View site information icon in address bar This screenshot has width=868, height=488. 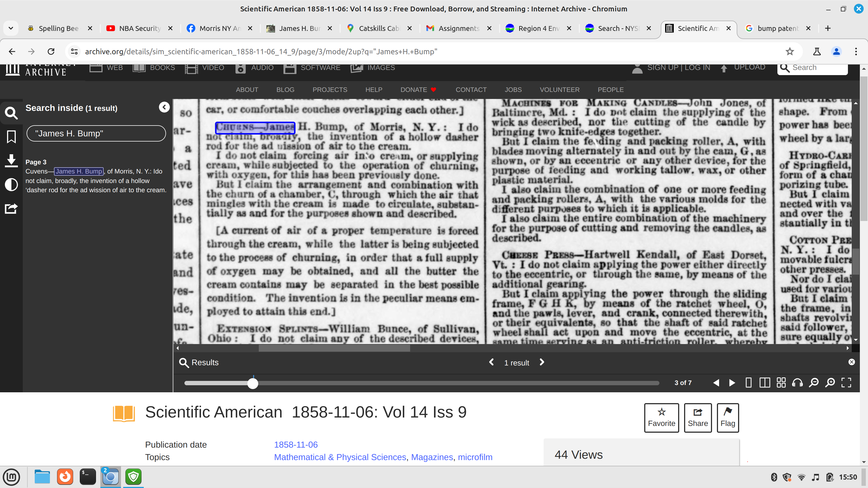[x=74, y=52]
